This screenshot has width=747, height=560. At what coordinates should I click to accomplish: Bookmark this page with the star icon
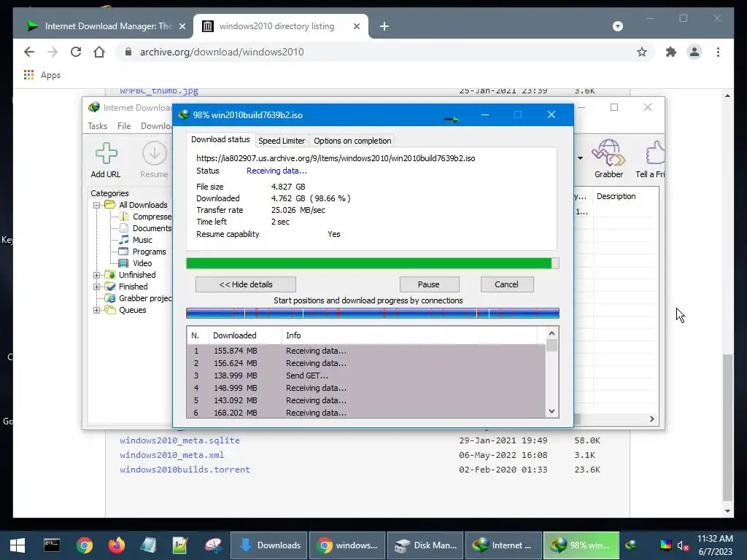[642, 52]
